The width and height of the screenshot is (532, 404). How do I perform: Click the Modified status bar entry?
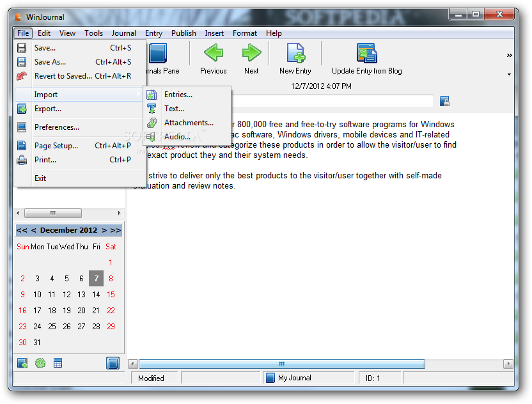click(151, 378)
